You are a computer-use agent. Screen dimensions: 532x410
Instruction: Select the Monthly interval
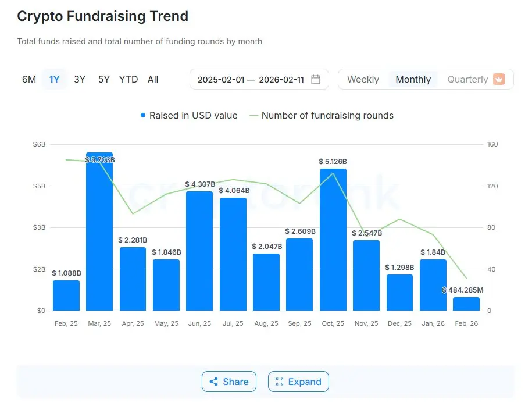413,80
